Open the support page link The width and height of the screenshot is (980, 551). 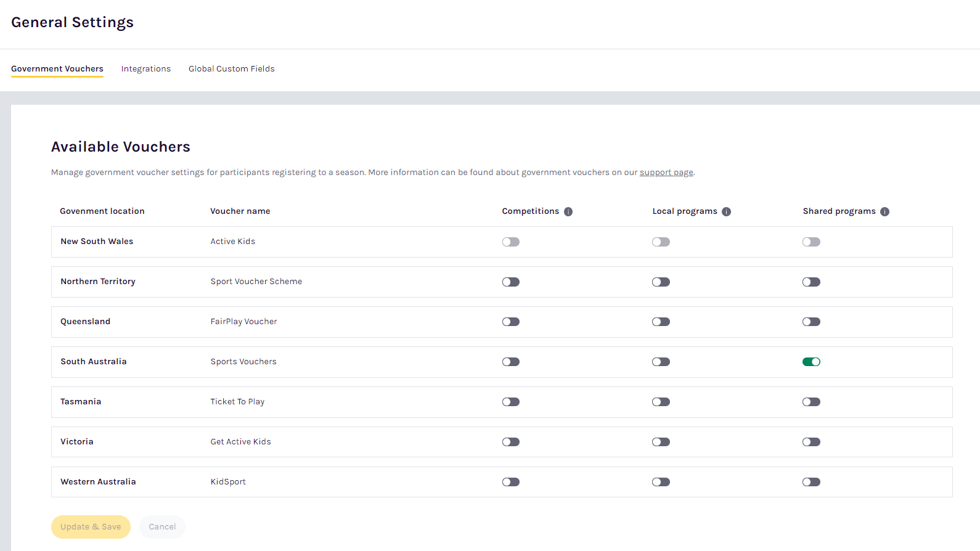tap(666, 173)
